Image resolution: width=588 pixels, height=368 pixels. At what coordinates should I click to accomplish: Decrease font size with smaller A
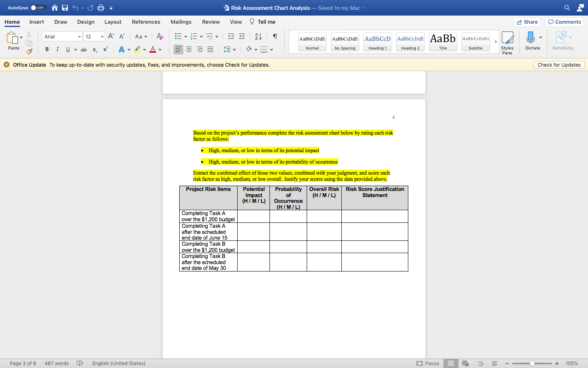coord(122,36)
